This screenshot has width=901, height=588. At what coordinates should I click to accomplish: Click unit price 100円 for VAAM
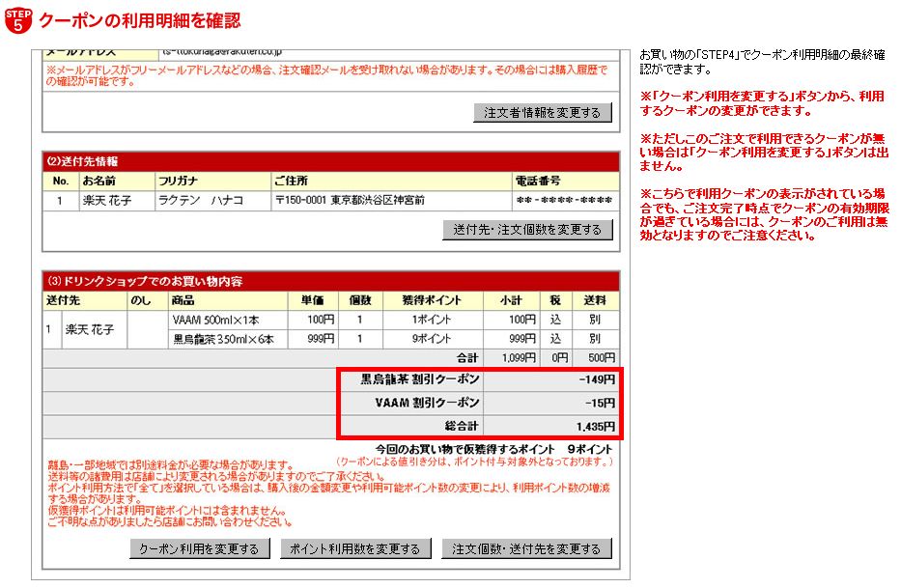(321, 319)
